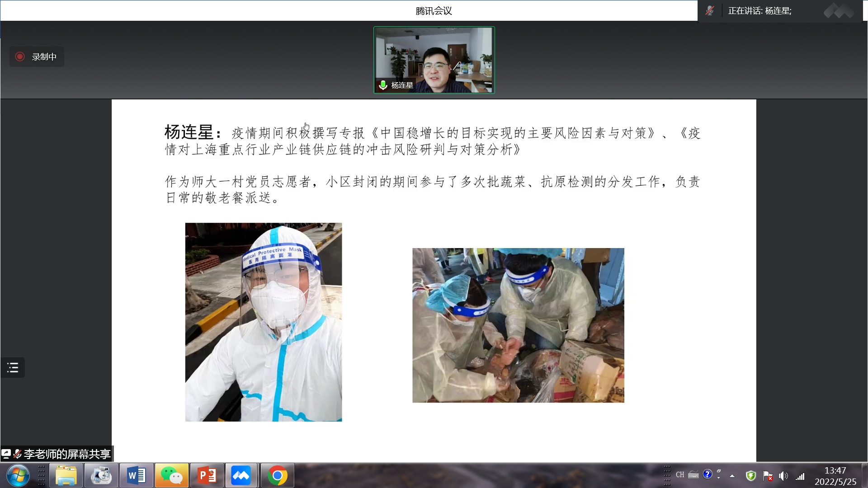
Task: Open Tencent Meeting taskbar icon
Action: point(241,475)
